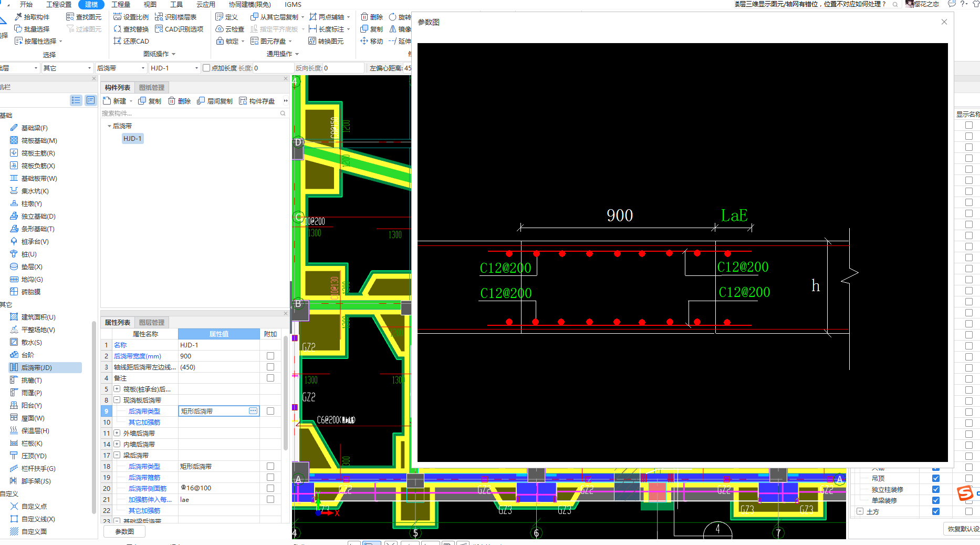This screenshot has height=545, width=980.
Task: Click 新建 in component list toolbar
Action: 115,101
